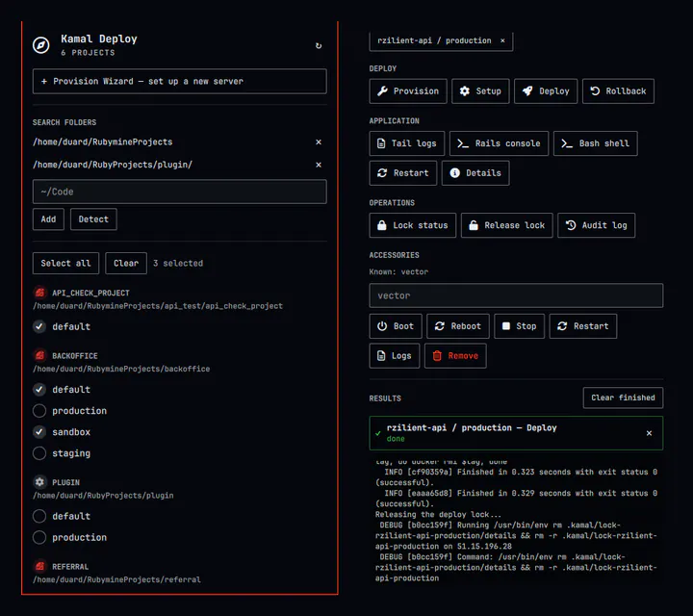Open the Audit log history button
Image resolution: width=693 pixels, height=616 pixels.
coord(596,225)
